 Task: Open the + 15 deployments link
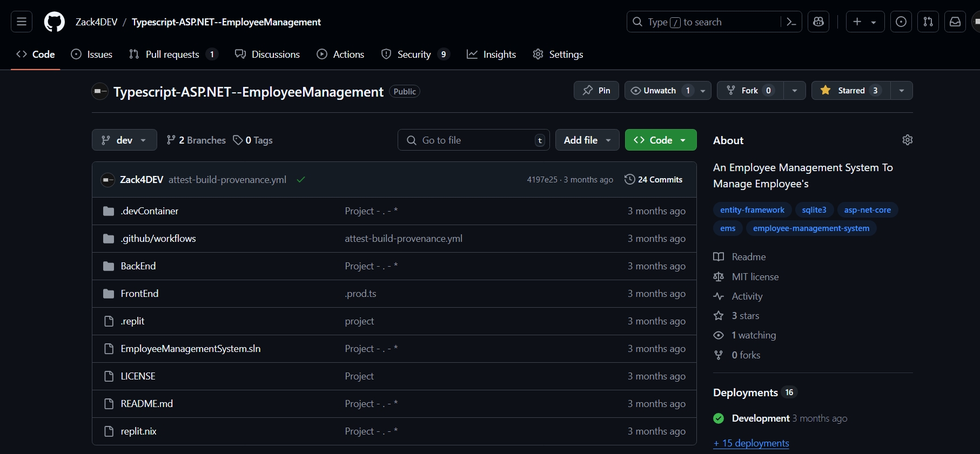751,443
